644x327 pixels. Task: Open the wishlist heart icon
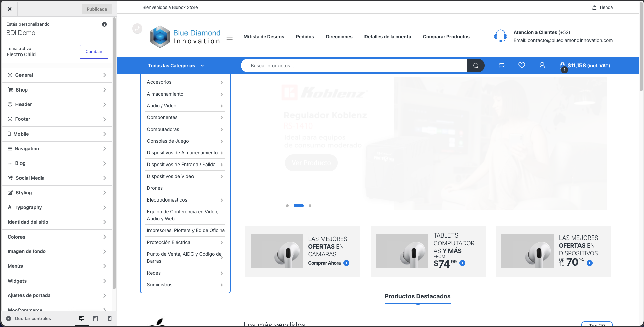tap(522, 65)
